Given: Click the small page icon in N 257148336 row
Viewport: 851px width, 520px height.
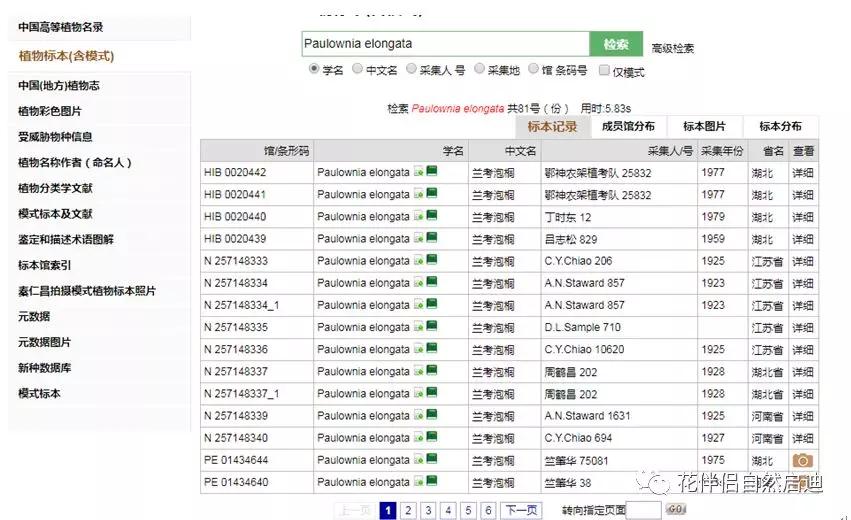Looking at the screenshot, I should coord(418,348).
